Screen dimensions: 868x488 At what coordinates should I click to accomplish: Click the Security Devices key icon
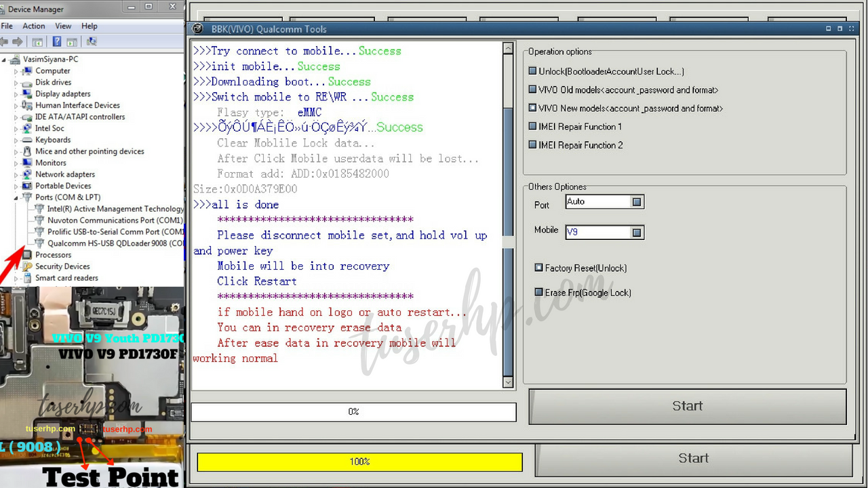[27, 266]
